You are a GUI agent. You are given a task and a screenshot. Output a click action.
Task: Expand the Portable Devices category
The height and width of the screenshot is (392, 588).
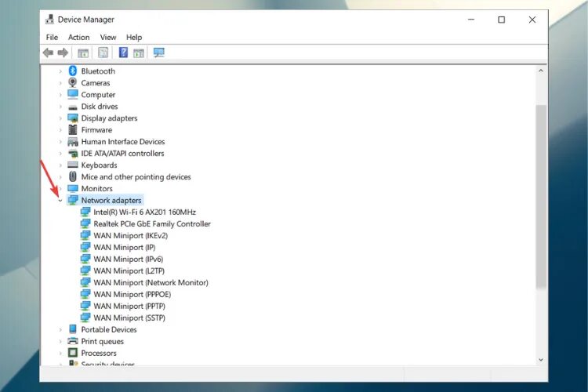[x=60, y=330]
